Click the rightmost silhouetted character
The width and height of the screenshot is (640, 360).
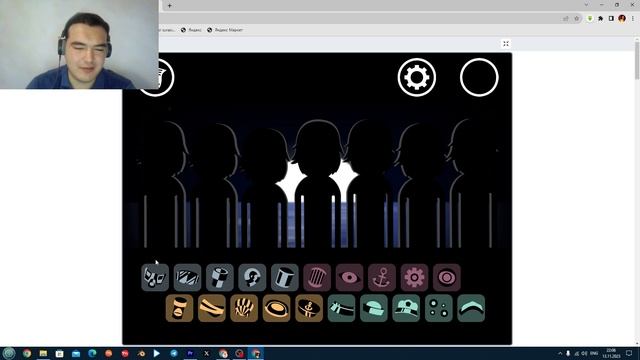click(473, 184)
